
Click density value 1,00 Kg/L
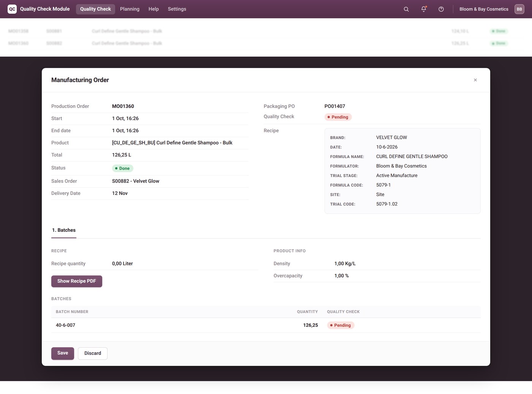tap(345, 264)
